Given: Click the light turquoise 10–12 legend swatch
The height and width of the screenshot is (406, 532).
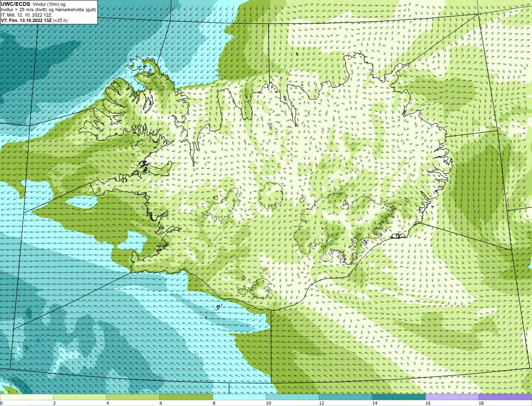Looking at the screenshot, I should (293, 397).
